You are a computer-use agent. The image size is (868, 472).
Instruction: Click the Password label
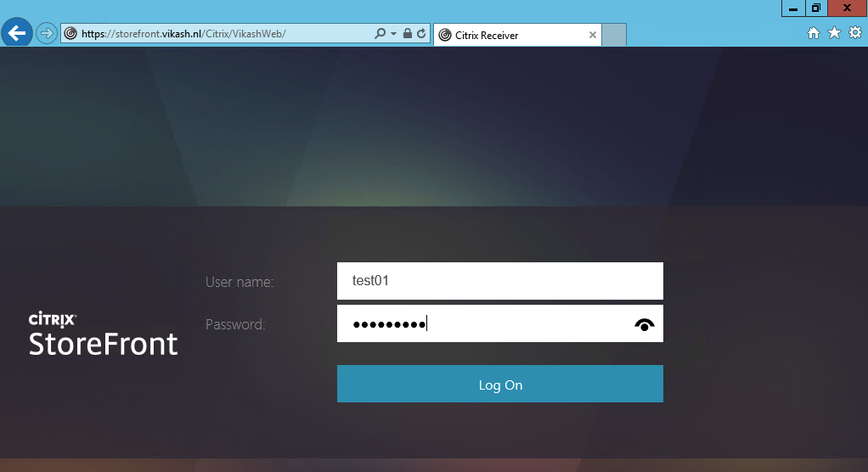[235, 324]
